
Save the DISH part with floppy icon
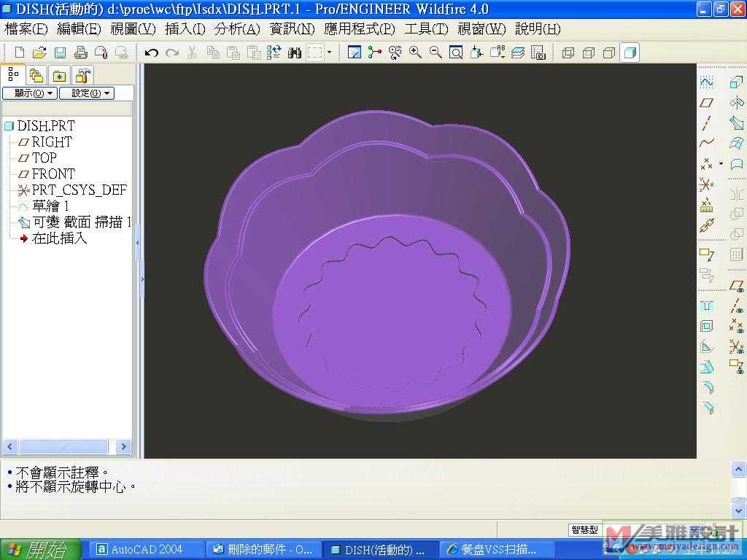(x=60, y=52)
